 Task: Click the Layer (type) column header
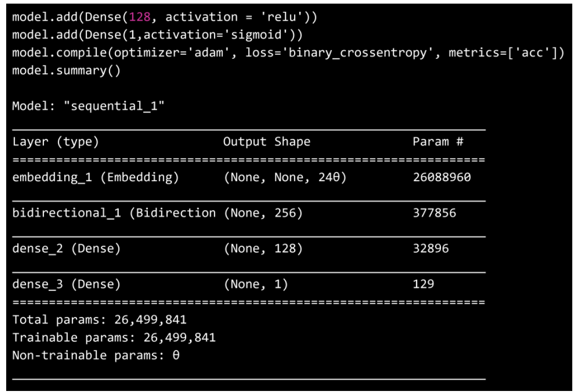55,142
